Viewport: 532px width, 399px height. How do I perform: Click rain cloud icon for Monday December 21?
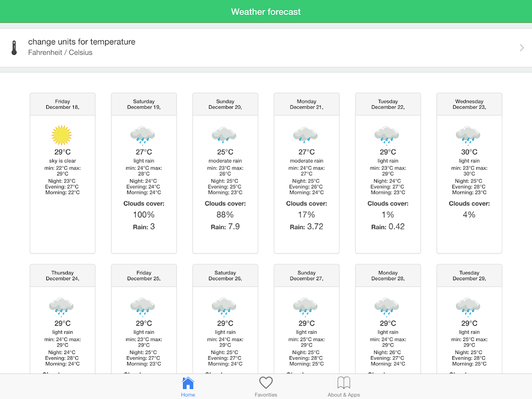(305, 135)
